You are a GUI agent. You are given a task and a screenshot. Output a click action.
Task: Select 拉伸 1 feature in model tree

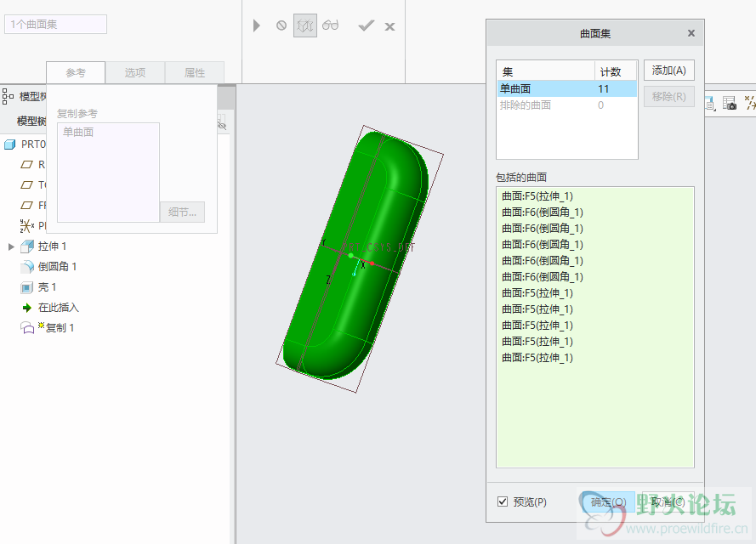[x=52, y=246]
